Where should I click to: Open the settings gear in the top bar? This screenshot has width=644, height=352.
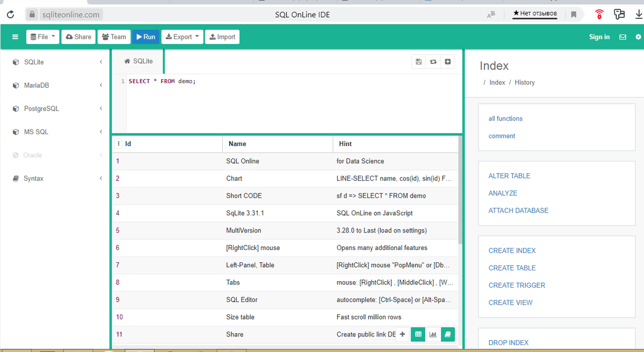coord(638,36)
